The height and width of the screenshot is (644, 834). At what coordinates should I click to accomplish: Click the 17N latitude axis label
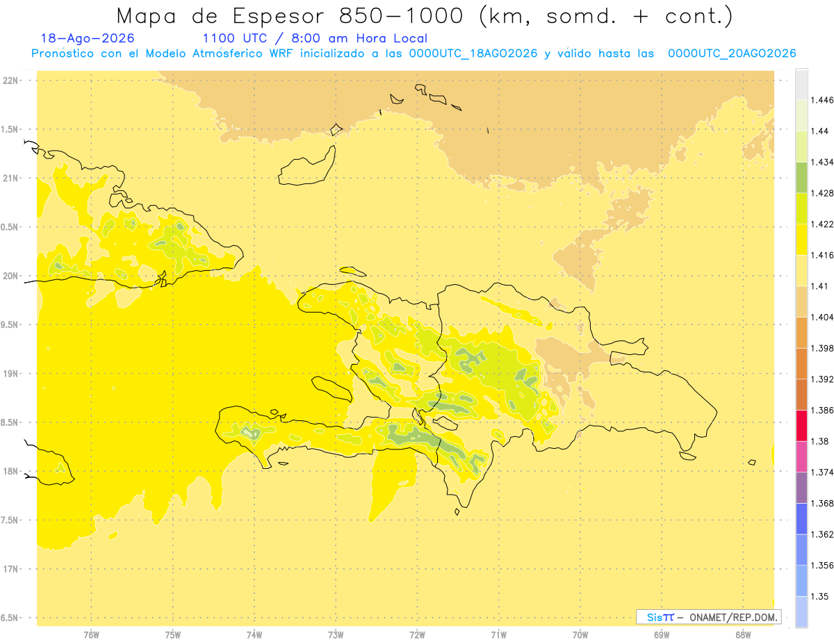10,569
